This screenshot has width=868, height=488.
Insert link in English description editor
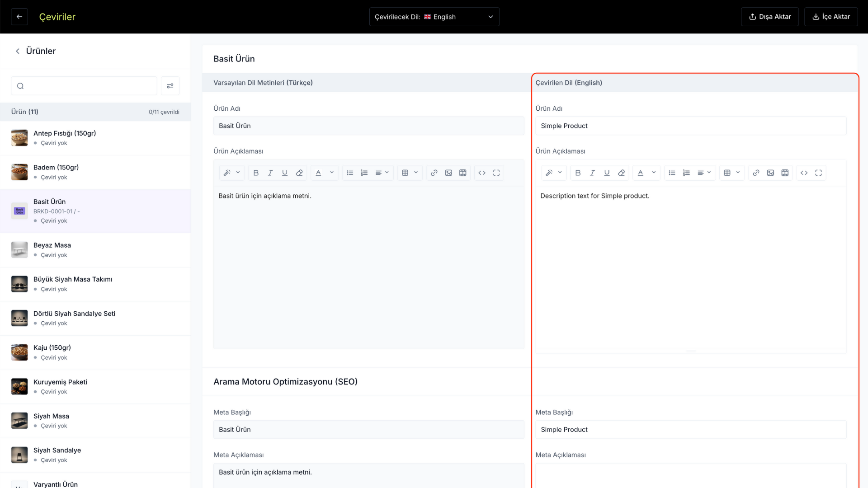pos(756,173)
